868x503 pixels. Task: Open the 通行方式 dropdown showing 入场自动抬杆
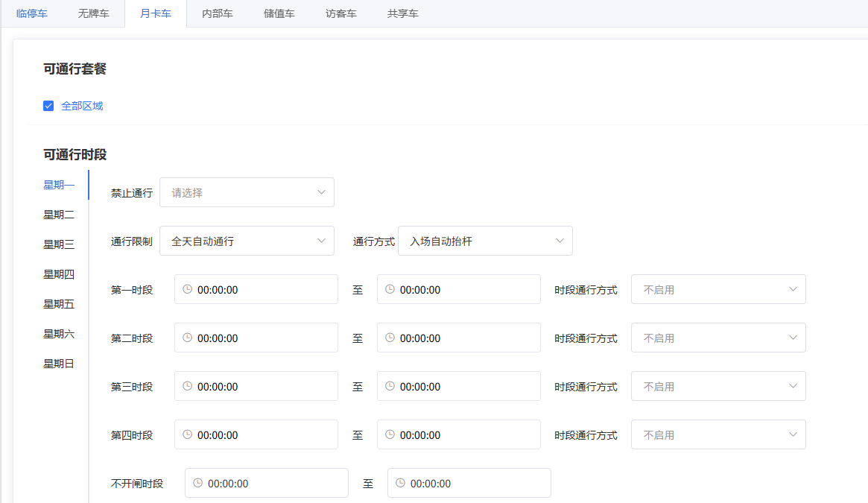(485, 241)
